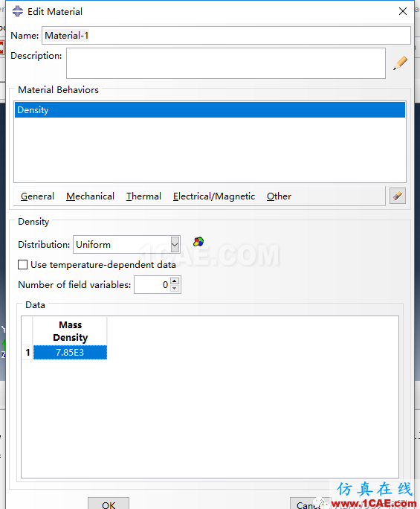
Task: Click the Cancel button
Action: (x=310, y=504)
